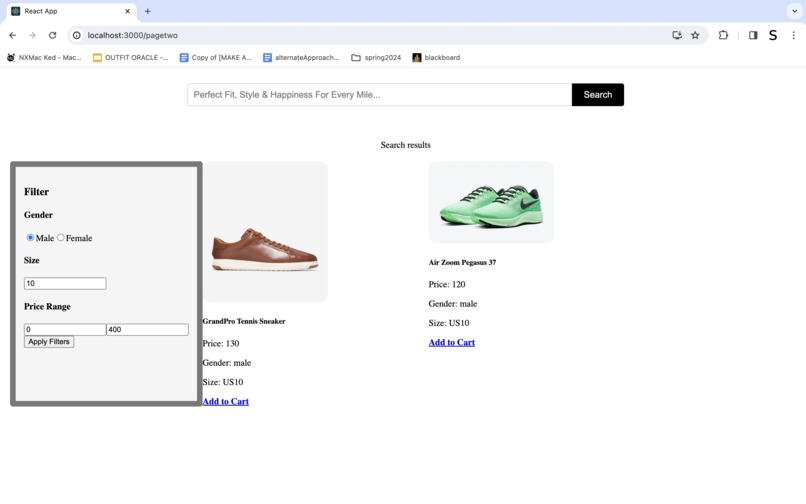Reload the page with the refresh icon
The width and height of the screenshot is (806, 504).
[x=52, y=35]
